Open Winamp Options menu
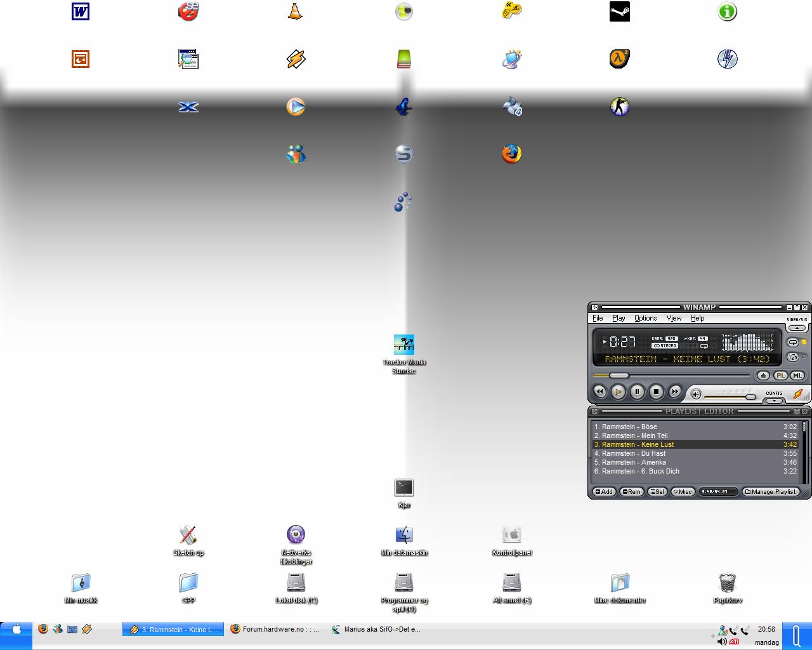This screenshot has width=812, height=650. click(645, 318)
